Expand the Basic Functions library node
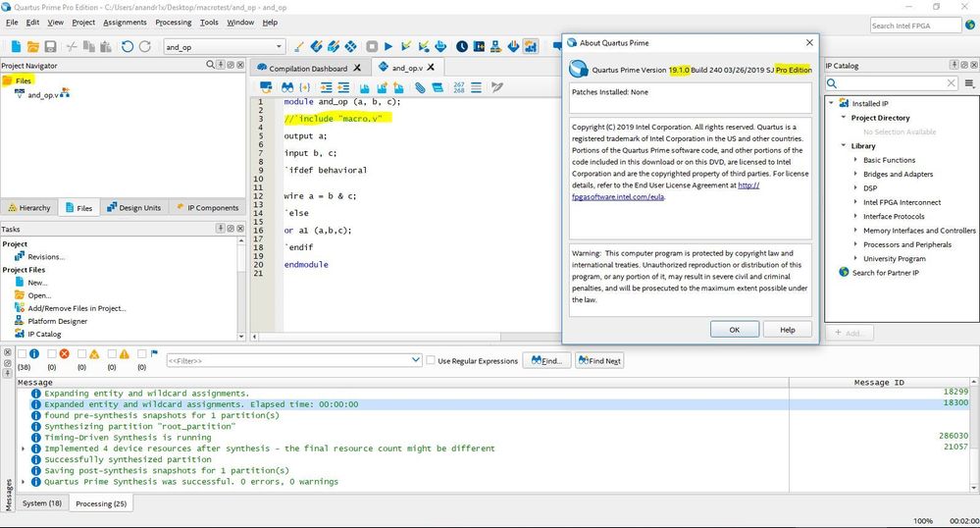Viewport: 980px width, 528px height. [856, 160]
